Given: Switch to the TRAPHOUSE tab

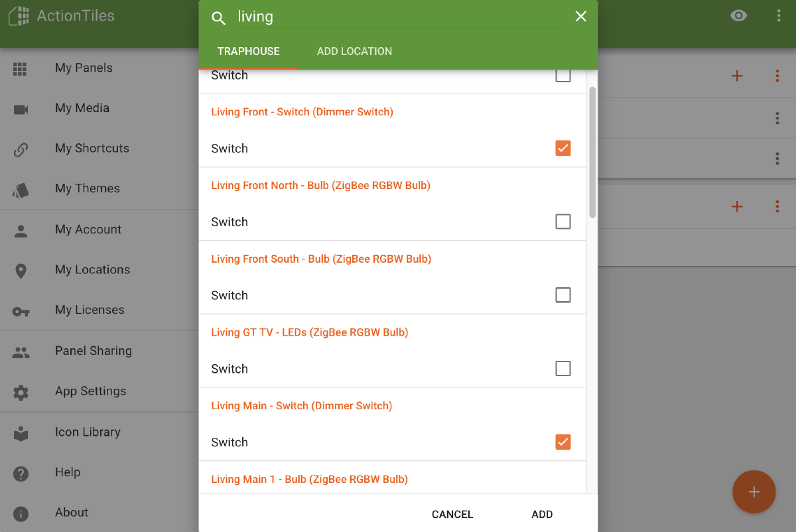Looking at the screenshot, I should (x=249, y=52).
